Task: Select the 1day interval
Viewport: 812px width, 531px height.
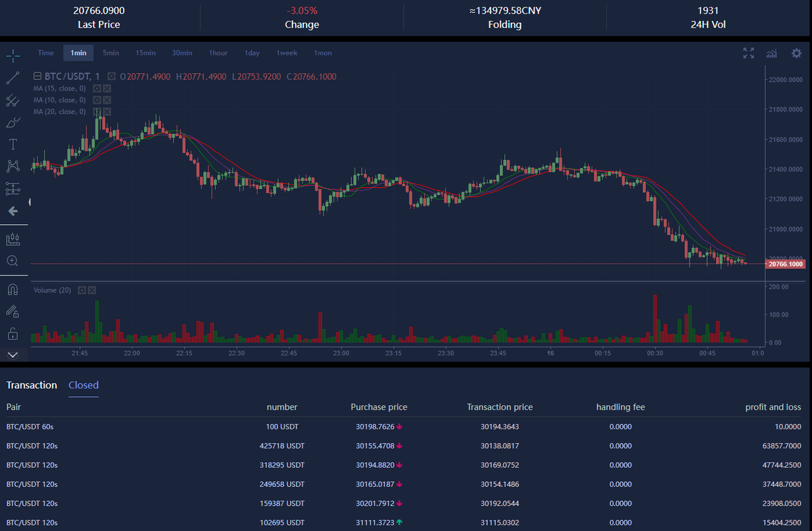Action: 252,53
